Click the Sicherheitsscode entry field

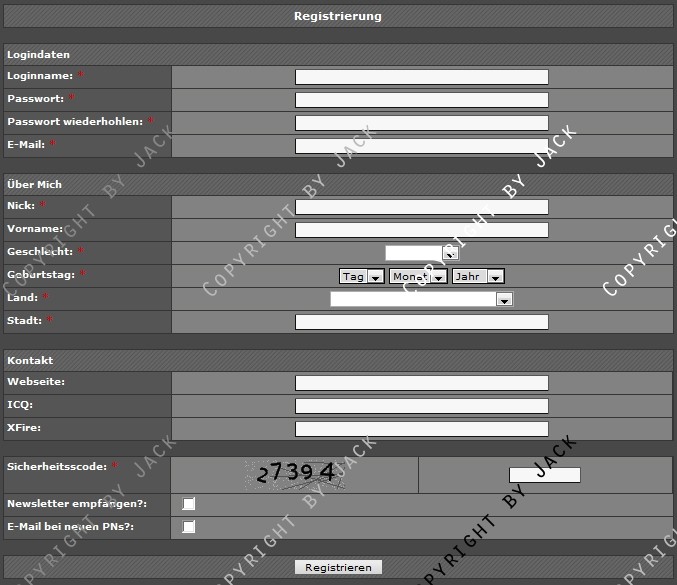click(545, 475)
